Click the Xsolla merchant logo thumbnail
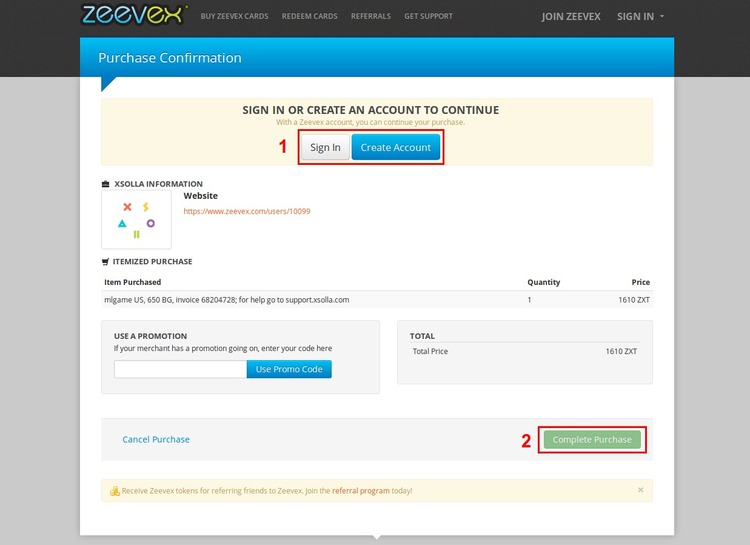The image size is (750, 545). click(x=136, y=220)
